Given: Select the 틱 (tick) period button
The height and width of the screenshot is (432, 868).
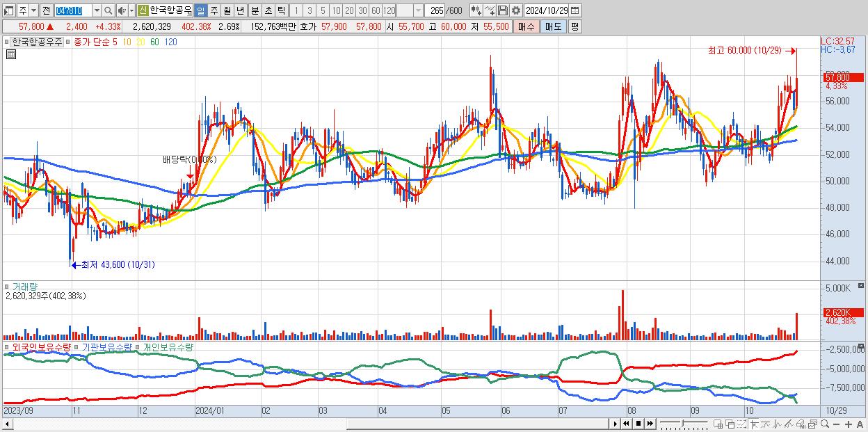Looking at the screenshot, I should click(281, 10).
